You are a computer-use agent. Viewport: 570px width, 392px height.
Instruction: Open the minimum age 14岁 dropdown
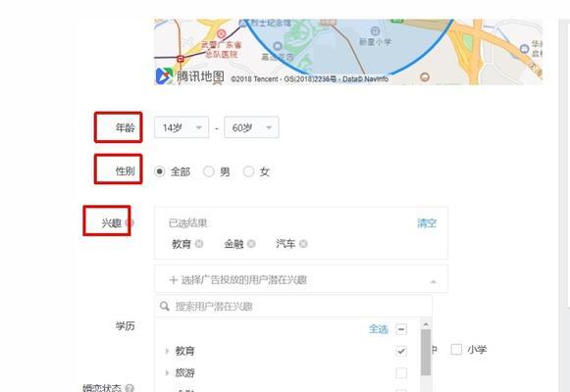point(181,127)
